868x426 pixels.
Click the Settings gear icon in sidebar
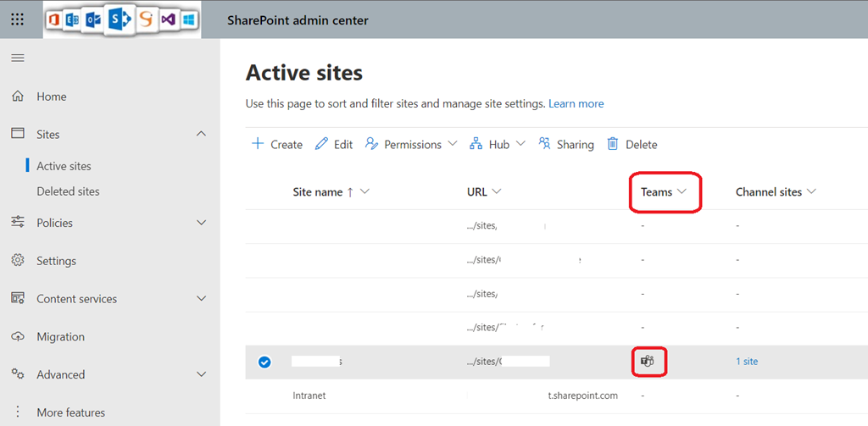point(17,261)
